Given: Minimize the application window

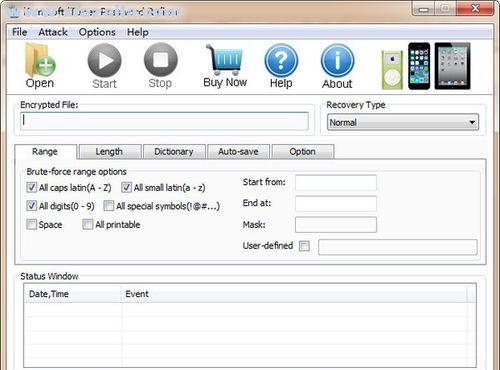Looking at the screenshot, I should [424, 9].
